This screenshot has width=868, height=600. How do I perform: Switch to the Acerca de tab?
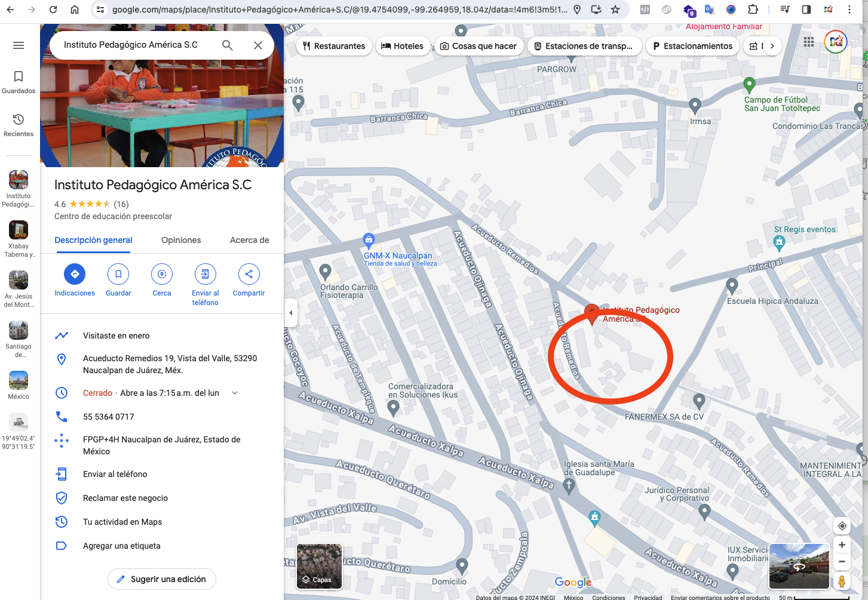(250, 240)
